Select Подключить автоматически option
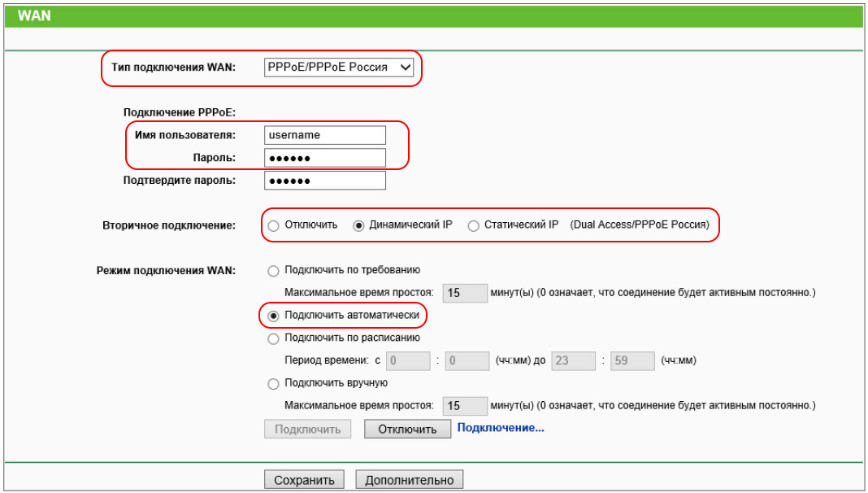868x493 pixels. click(273, 316)
